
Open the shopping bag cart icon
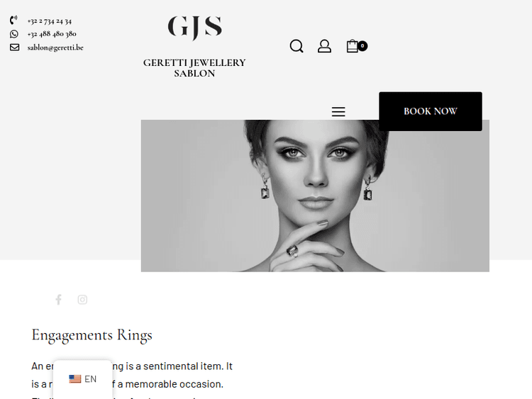[352, 46]
